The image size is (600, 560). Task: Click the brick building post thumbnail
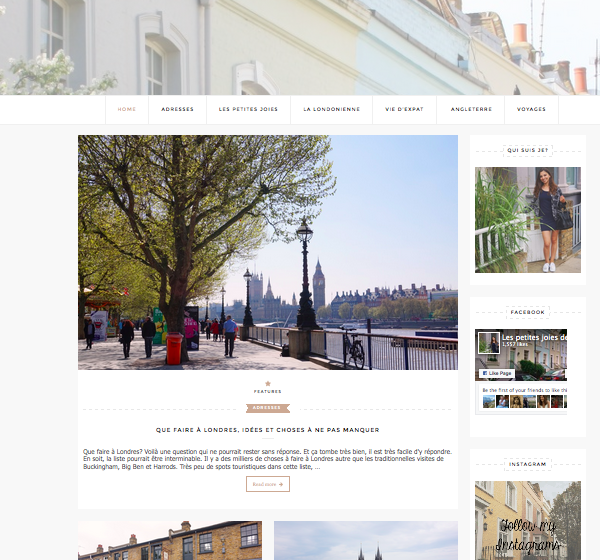click(169, 540)
